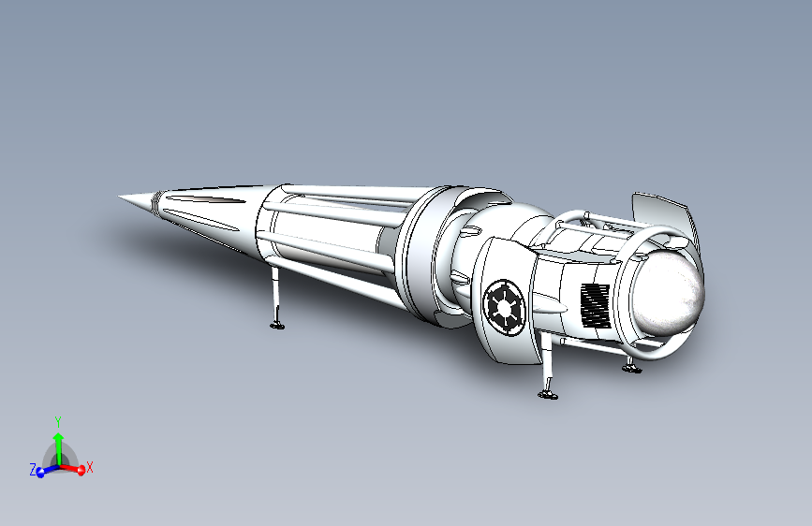Image resolution: width=812 pixels, height=526 pixels.
Task: Click the blue Z axis of the orientation triad
Action: click(x=47, y=471)
